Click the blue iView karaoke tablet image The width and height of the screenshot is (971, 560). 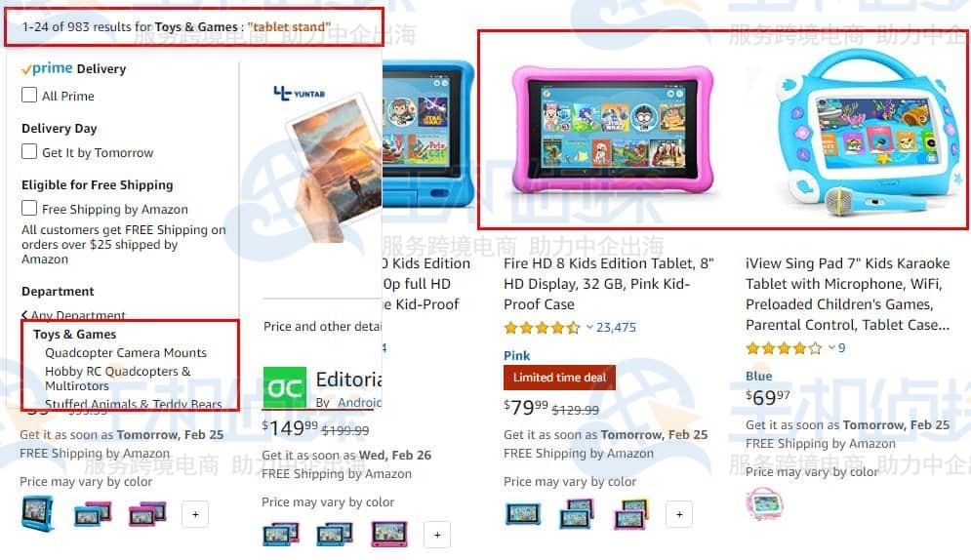tap(867, 131)
